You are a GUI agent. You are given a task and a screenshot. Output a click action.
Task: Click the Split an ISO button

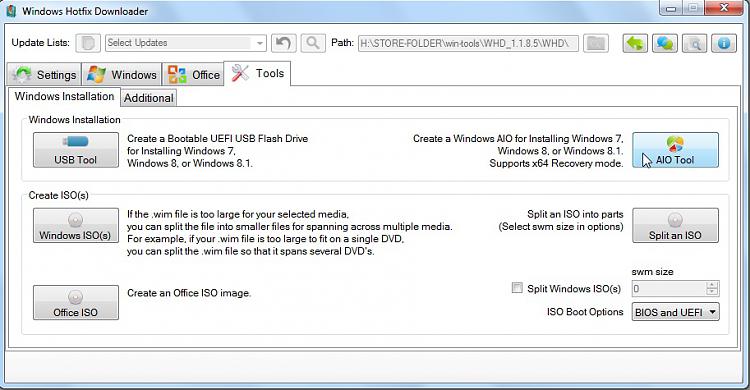pyautogui.click(x=675, y=225)
